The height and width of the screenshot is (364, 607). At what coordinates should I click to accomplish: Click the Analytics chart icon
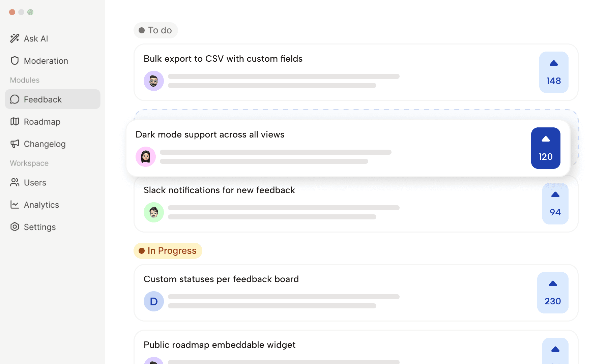coord(15,205)
